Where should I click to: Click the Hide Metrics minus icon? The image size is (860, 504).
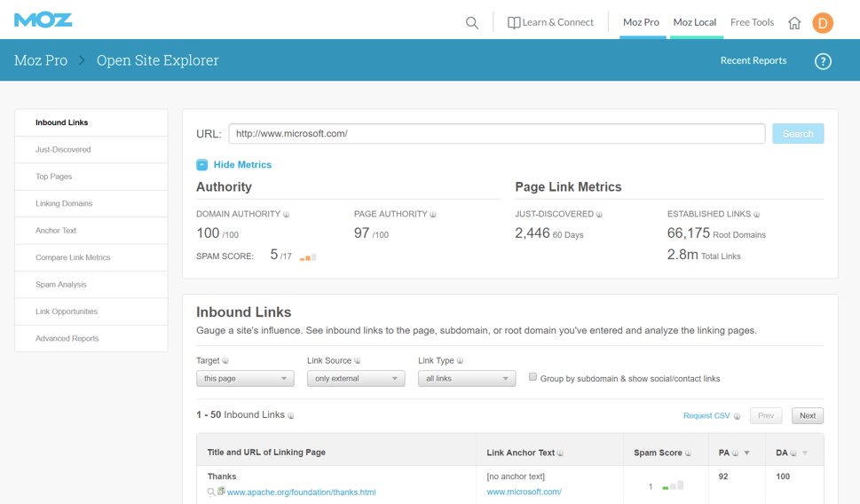pos(201,164)
